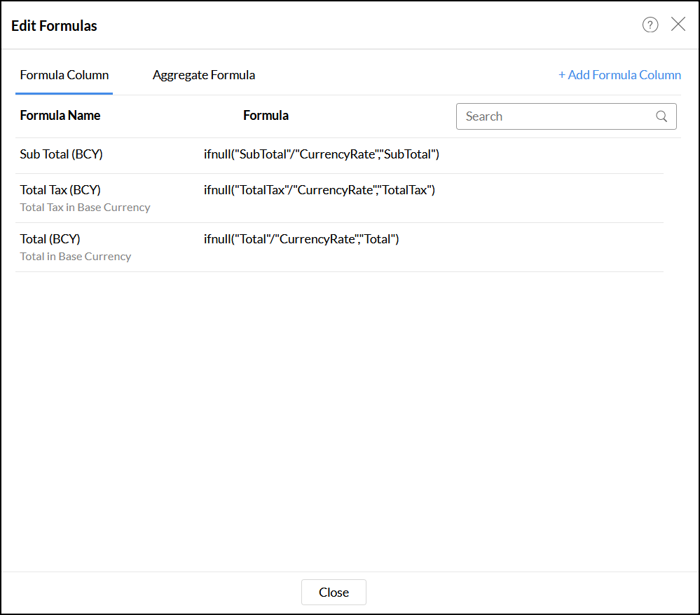Click the Total/CurrencyRate ifnull formula text
Screen dimensions: 700x615
coord(301,239)
